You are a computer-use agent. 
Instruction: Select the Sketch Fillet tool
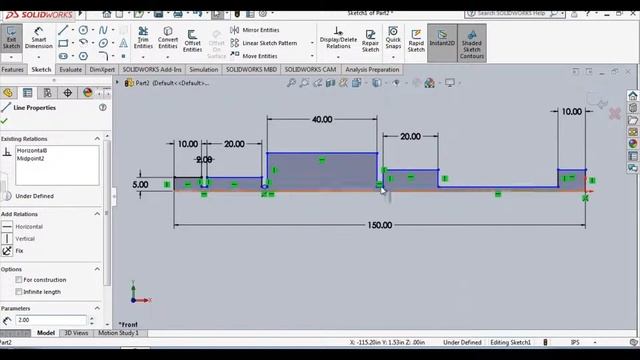coord(103,56)
